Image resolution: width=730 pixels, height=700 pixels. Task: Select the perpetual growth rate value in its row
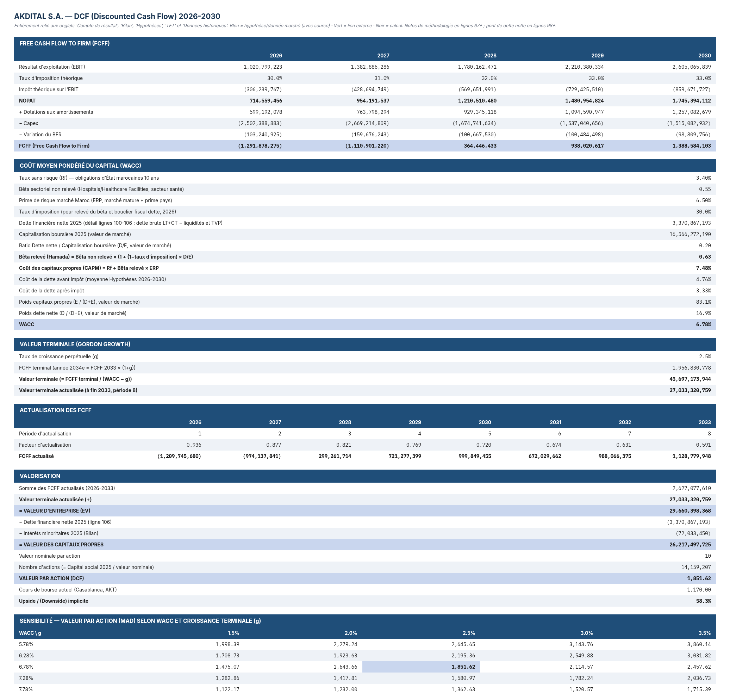coord(705,357)
